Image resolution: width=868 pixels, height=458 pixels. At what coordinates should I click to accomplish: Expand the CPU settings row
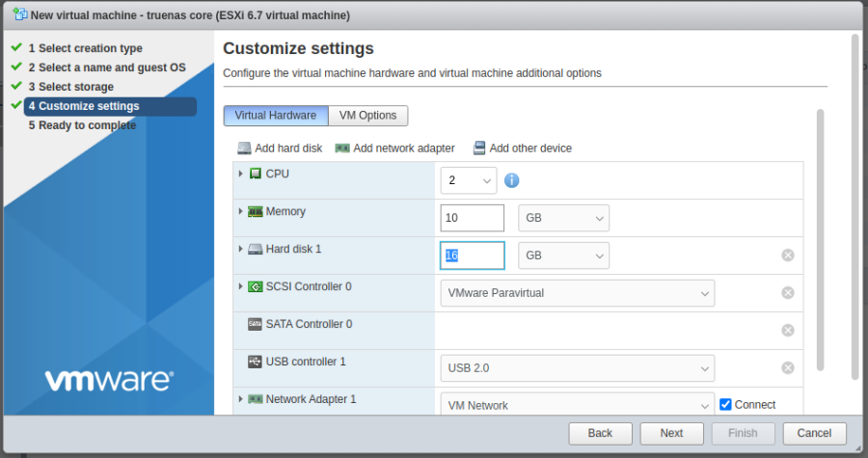(240, 174)
